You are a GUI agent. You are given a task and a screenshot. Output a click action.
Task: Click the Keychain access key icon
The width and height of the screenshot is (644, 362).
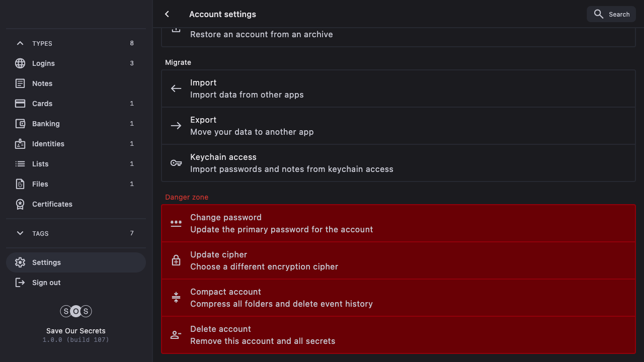[176, 163]
